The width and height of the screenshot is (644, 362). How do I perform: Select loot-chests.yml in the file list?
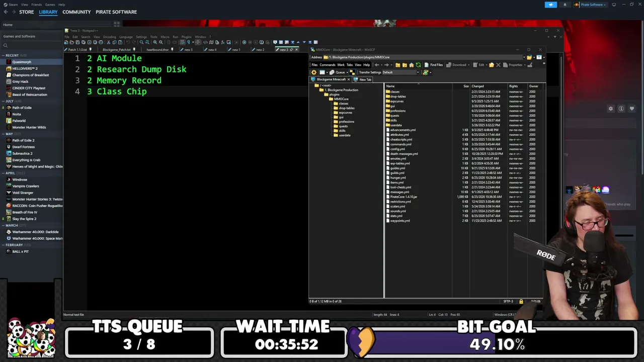pyautogui.click(x=400, y=187)
